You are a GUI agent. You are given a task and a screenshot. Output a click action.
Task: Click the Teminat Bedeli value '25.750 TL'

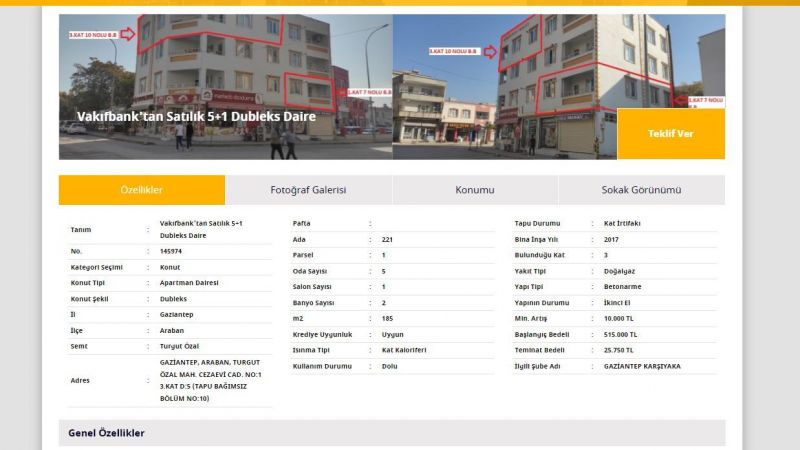[618, 350]
